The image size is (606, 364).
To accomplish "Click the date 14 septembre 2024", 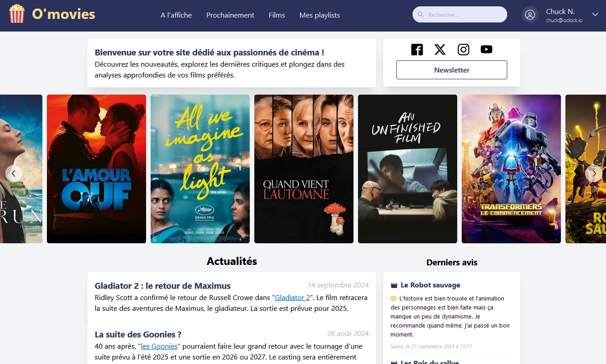I will [338, 285].
